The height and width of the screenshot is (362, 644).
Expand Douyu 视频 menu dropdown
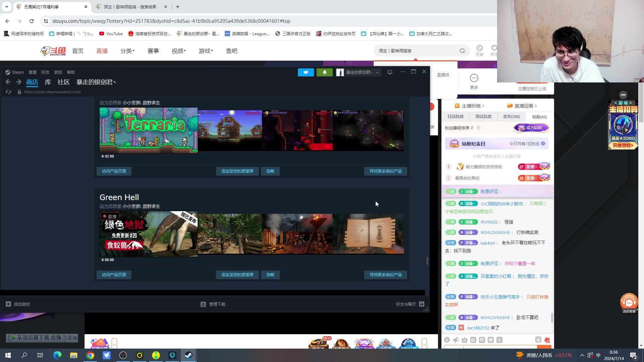point(178,51)
